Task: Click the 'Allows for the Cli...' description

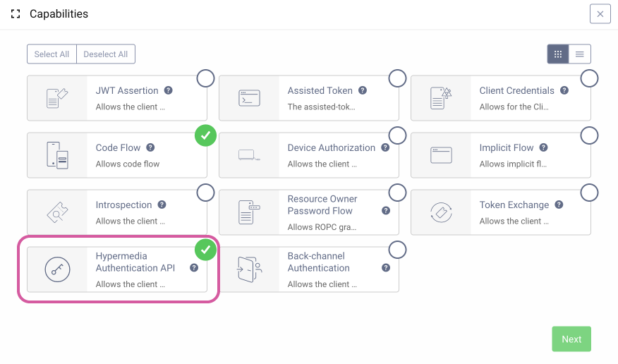Action: pyautogui.click(x=514, y=107)
